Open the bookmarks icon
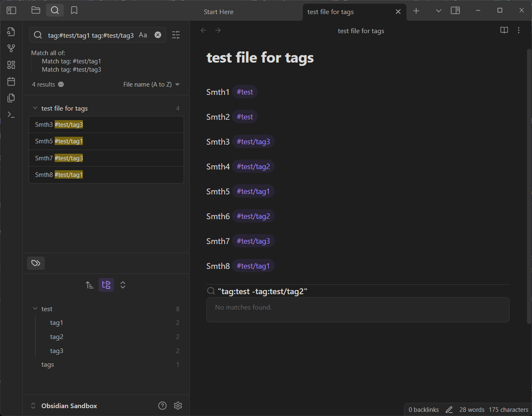 pyautogui.click(x=74, y=10)
